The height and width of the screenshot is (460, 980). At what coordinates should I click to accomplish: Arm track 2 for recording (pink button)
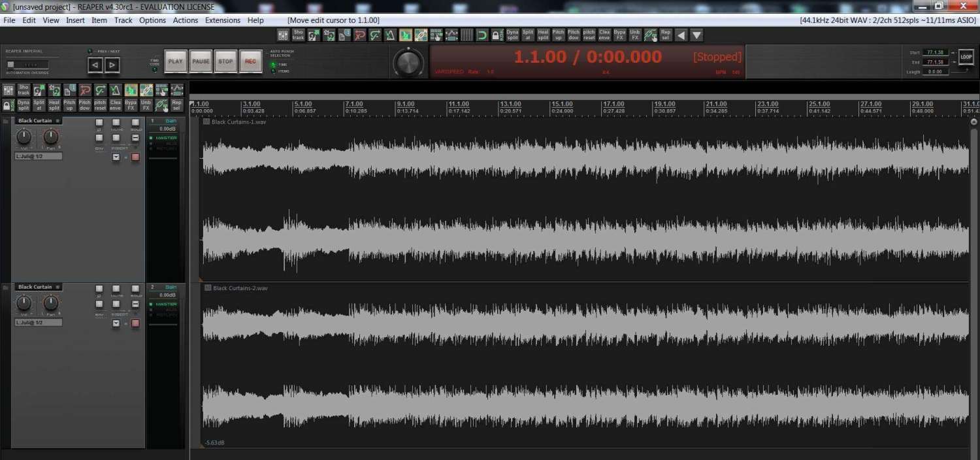(135, 323)
